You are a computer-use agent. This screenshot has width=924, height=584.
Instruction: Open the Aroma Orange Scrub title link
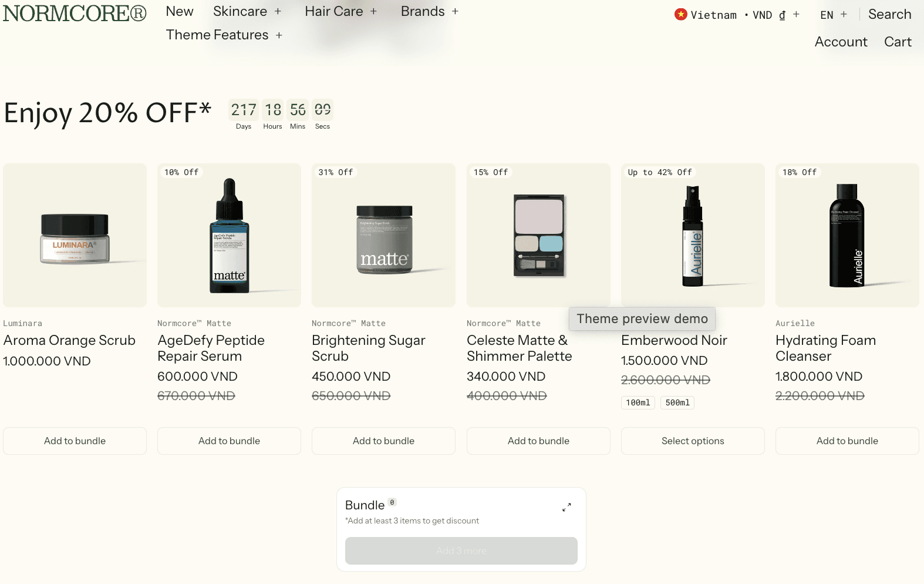coord(69,340)
